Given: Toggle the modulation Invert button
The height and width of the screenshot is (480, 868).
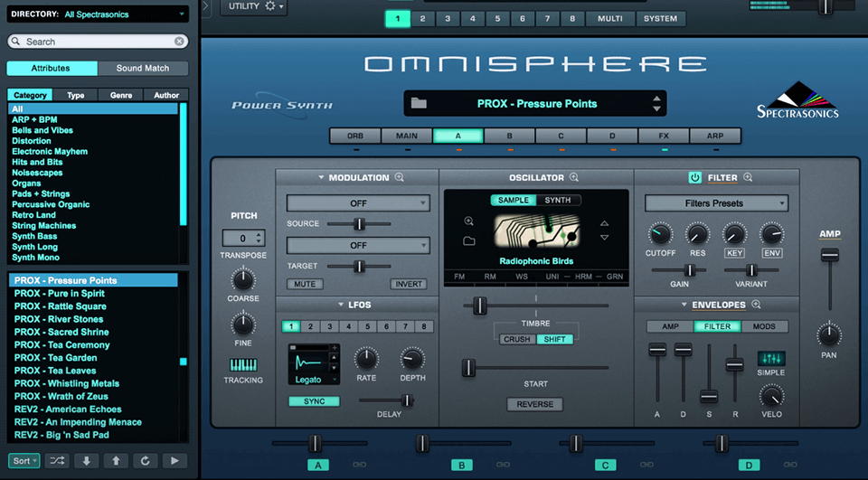Looking at the screenshot, I should pyautogui.click(x=409, y=284).
